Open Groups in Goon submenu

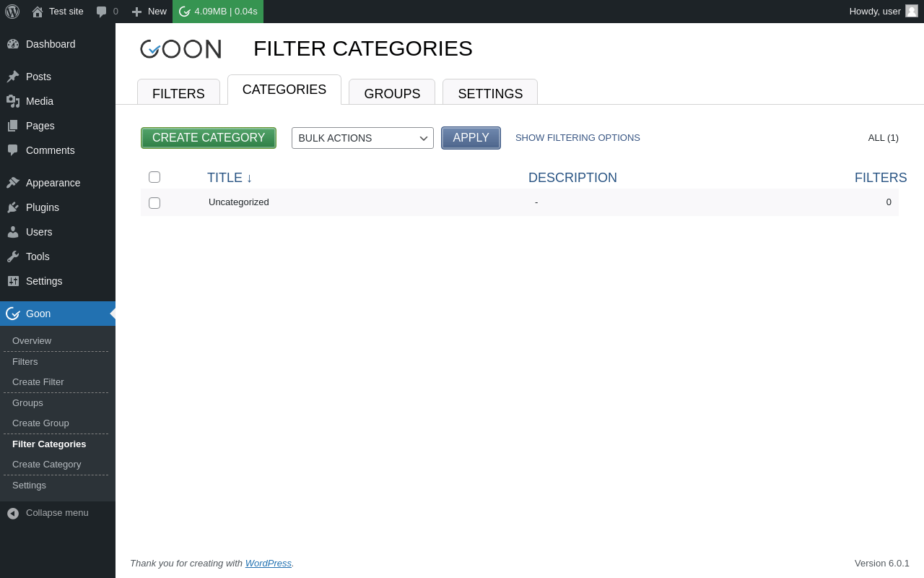click(x=27, y=403)
